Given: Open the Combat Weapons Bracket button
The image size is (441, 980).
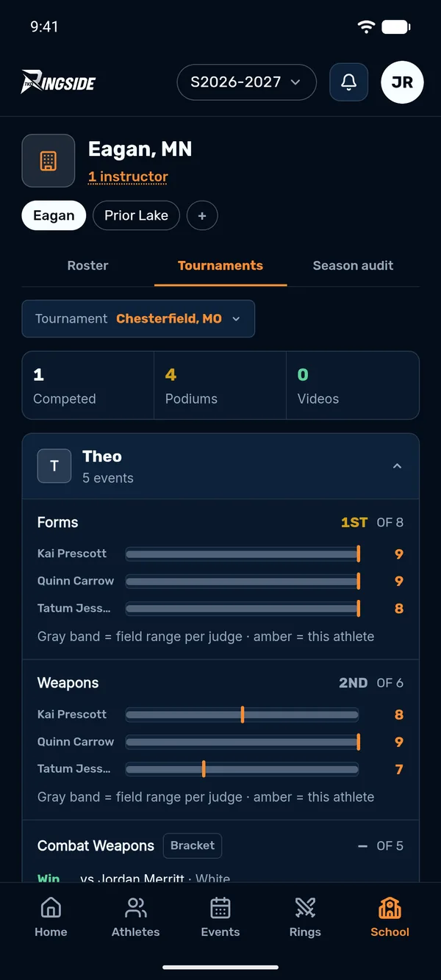Looking at the screenshot, I should coord(193,845).
